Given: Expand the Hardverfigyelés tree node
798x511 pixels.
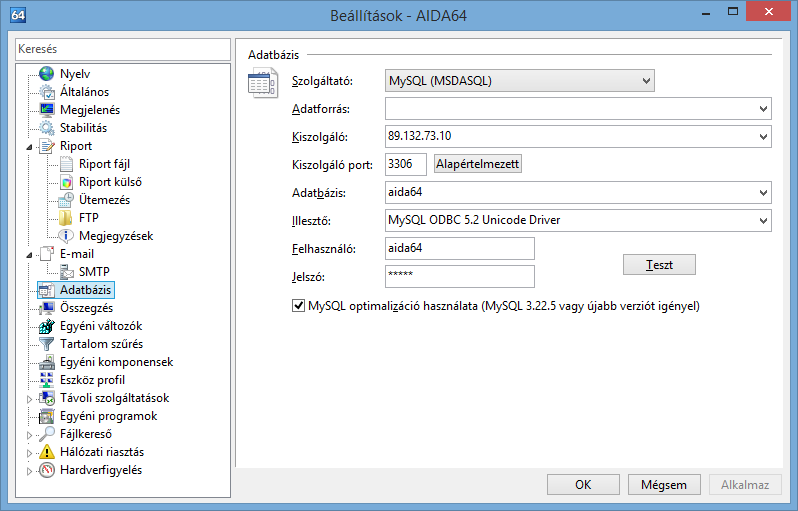Looking at the screenshot, I should (x=30, y=471).
